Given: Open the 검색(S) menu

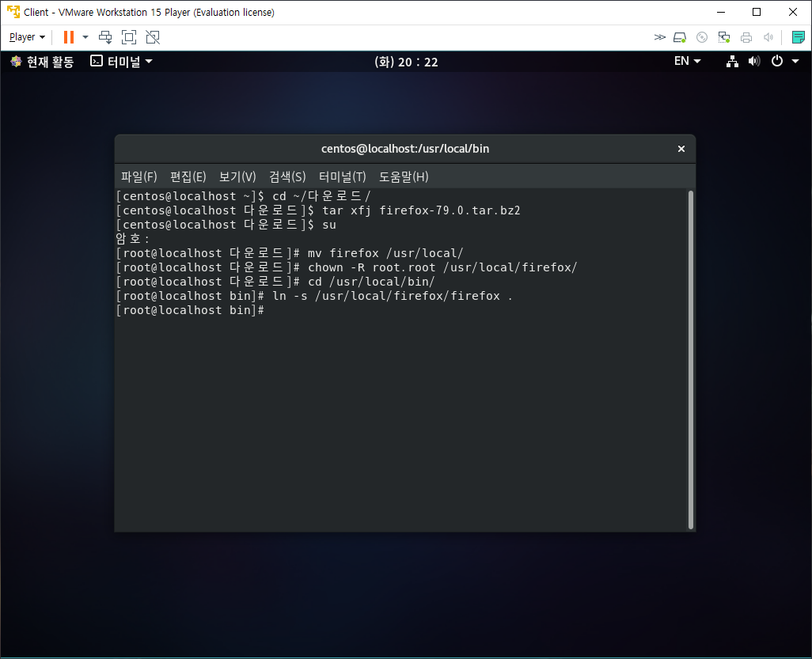Looking at the screenshot, I should [287, 177].
